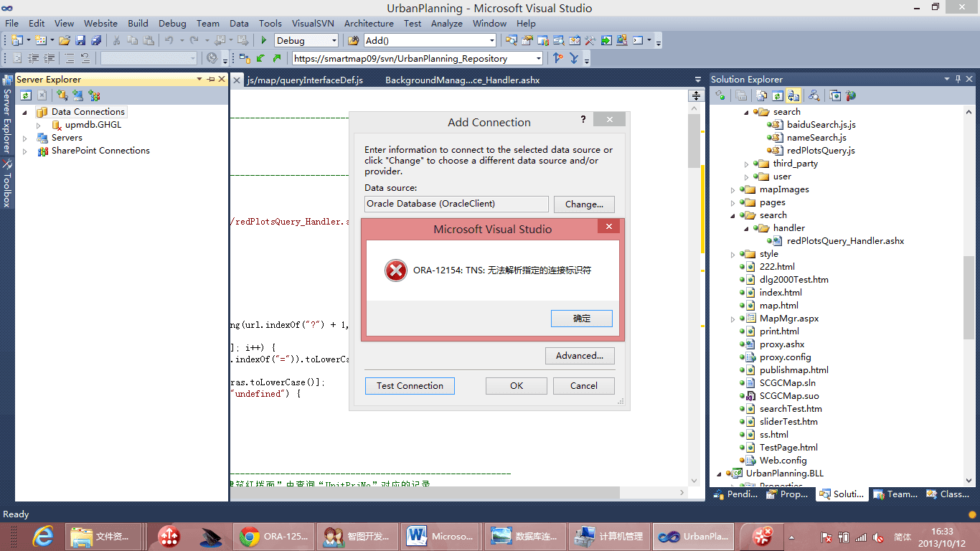980x551 pixels.
Task: Expand SharePoint Connections node
Action: click(25, 151)
